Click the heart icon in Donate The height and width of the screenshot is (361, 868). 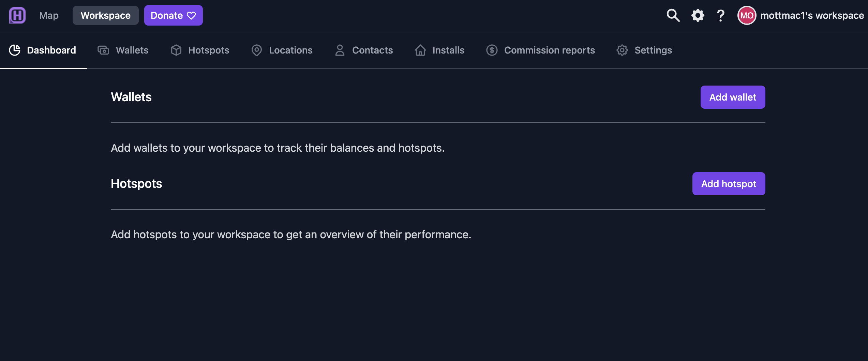click(191, 15)
